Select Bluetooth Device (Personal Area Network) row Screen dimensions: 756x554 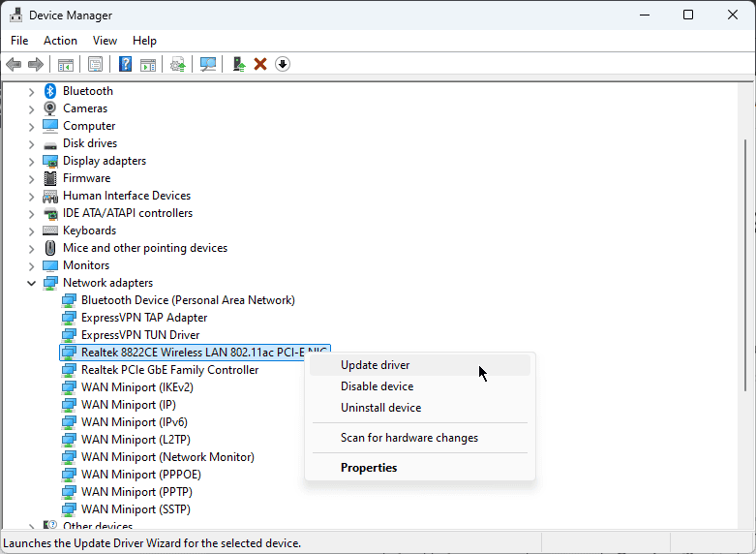tap(188, 300)
